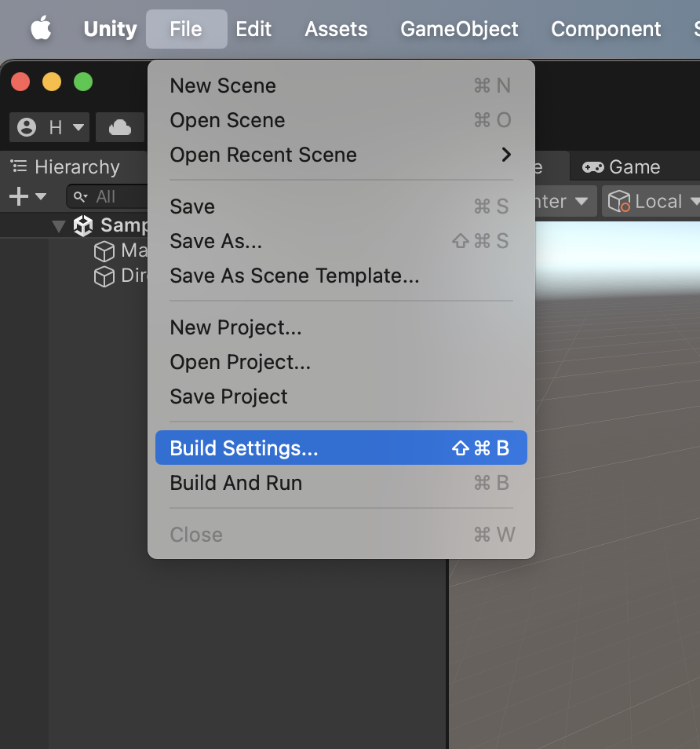Click the gamepad icon on Game tab

(x=593, y=167)
